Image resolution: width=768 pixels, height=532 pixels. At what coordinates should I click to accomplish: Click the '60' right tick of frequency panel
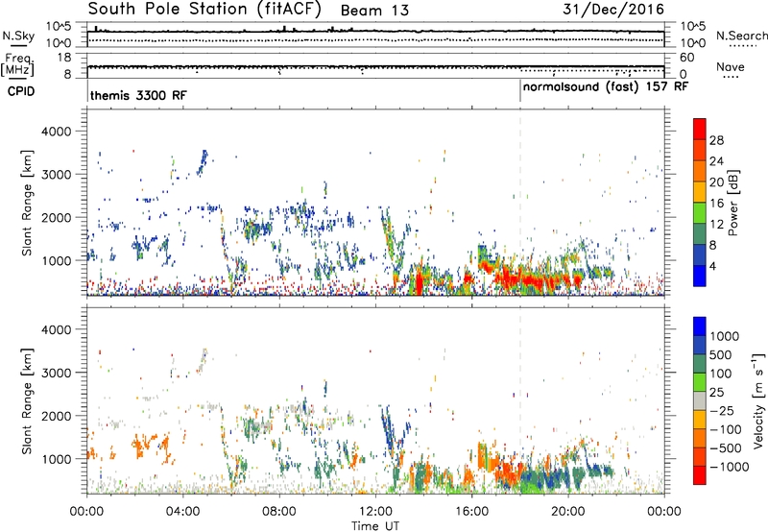[x=687, y=58]
